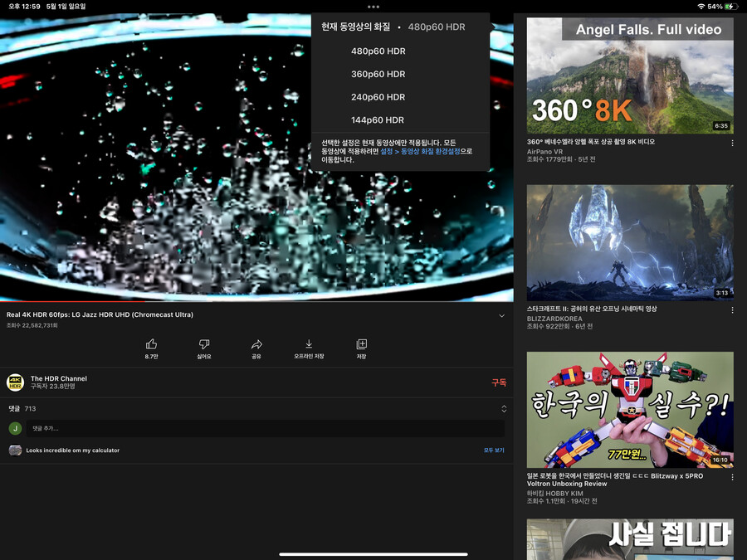Expand the video description chevron
Image resolution: width=747 pixels, height=560 pixels.
(x=501, y=316)
